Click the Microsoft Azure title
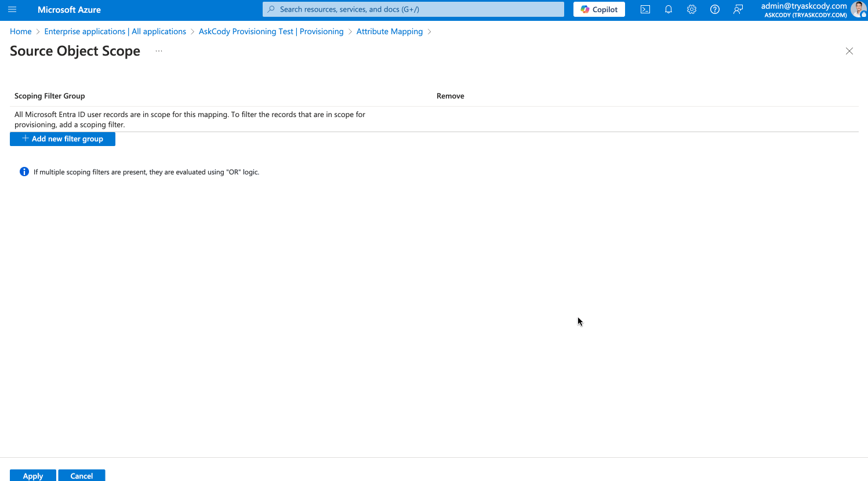This screenshot has width=868, height=481. point(69,9)
